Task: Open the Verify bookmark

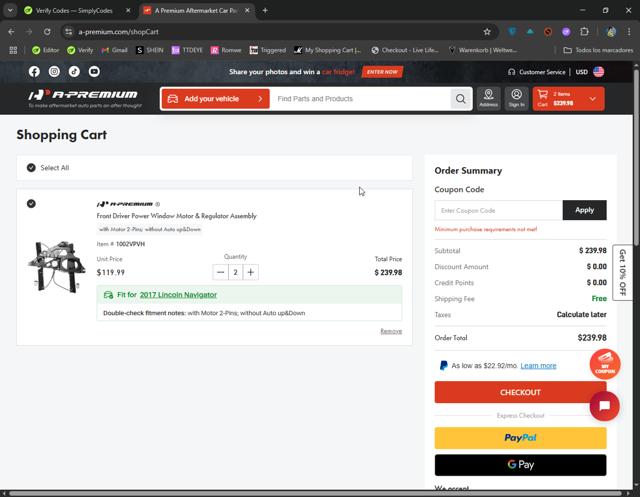Action: click(80, 50)
